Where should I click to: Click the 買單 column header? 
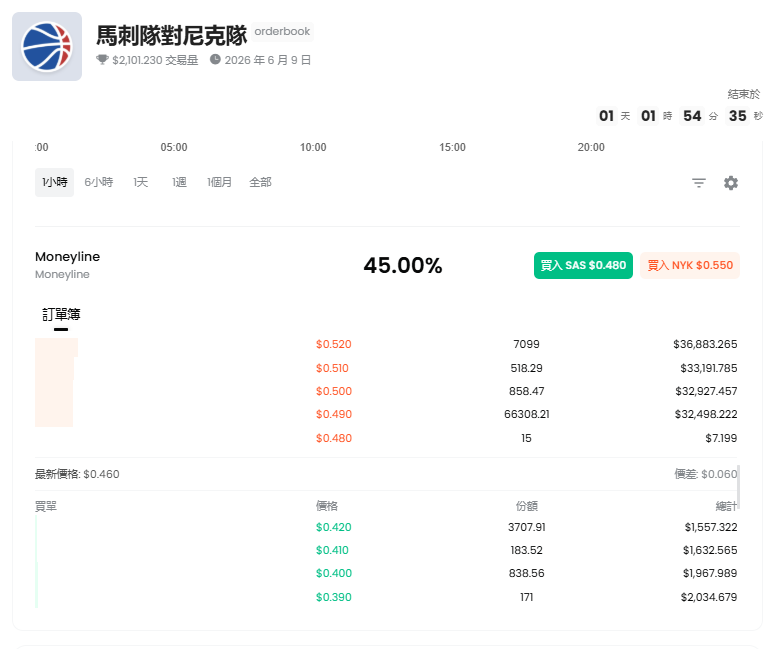[46, 506]
